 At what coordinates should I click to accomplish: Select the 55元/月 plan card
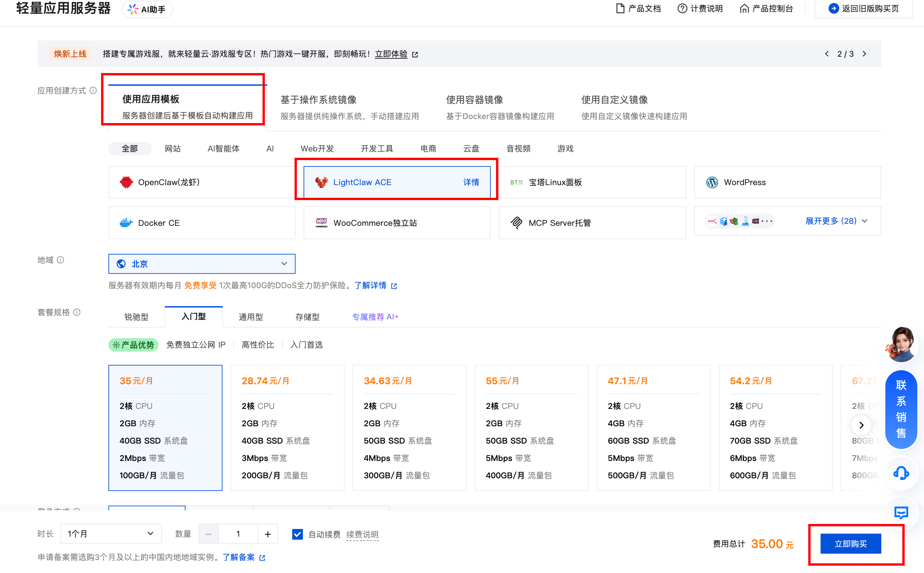click(531, 428)
